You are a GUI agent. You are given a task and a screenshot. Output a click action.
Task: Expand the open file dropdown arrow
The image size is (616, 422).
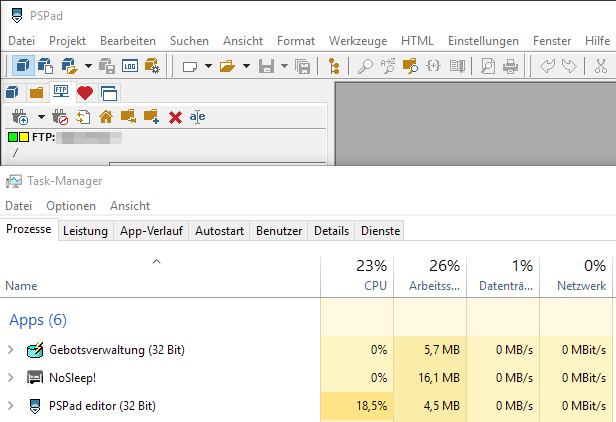pos(246,66)
